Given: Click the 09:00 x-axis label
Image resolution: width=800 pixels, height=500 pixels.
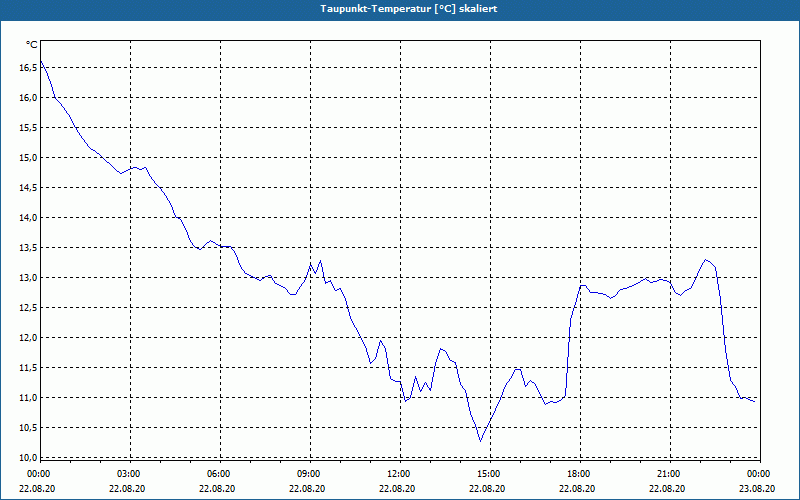Looking at the screenshot, I should click(x=309, y=474).
